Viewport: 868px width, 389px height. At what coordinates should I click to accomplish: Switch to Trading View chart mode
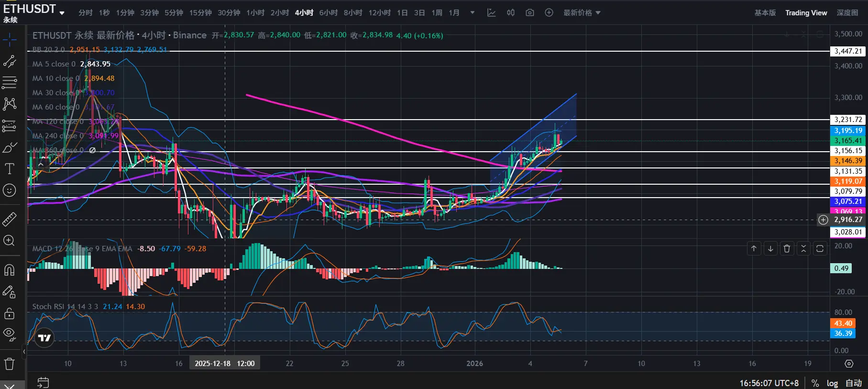[x=806, y=13]
